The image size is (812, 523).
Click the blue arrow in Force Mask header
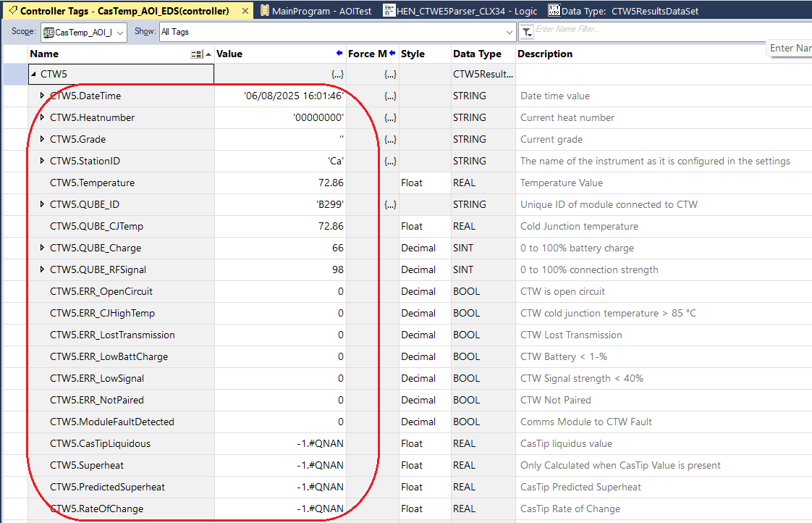point(392,53)
